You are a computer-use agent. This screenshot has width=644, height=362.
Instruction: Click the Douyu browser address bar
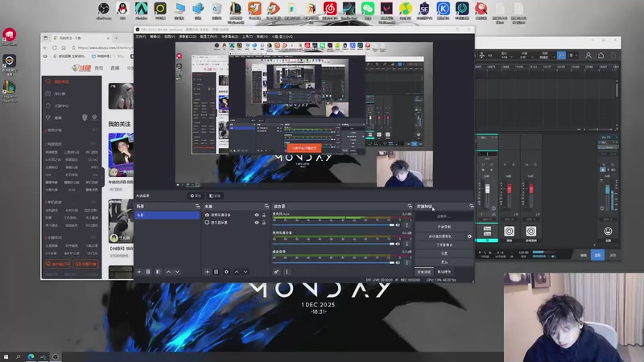pos(105,48)
